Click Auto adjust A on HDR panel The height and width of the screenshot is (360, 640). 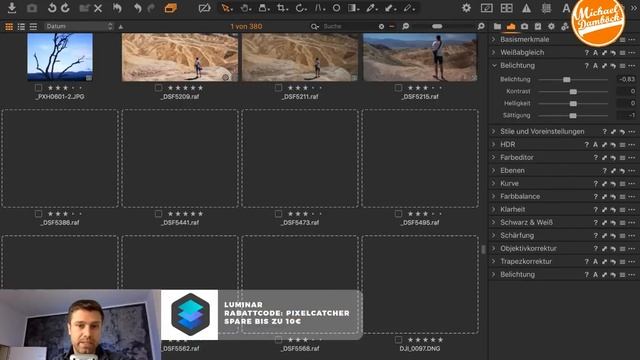596,144
